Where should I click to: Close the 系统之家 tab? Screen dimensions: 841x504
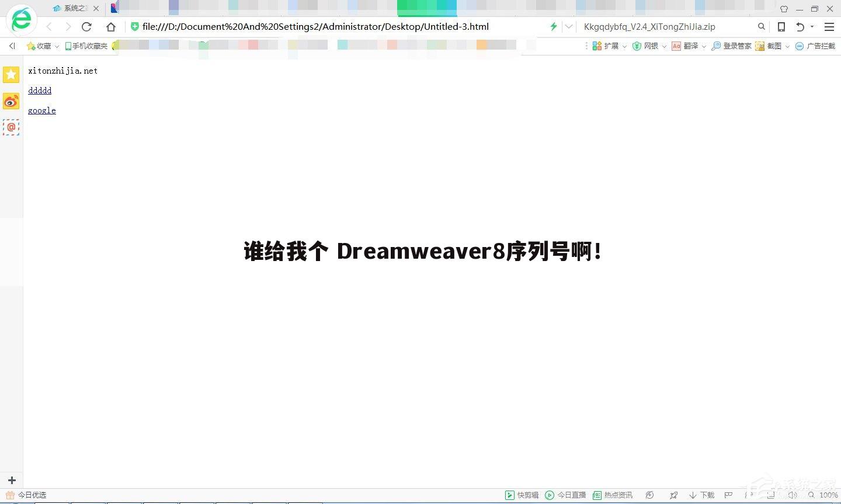[96, 9]
